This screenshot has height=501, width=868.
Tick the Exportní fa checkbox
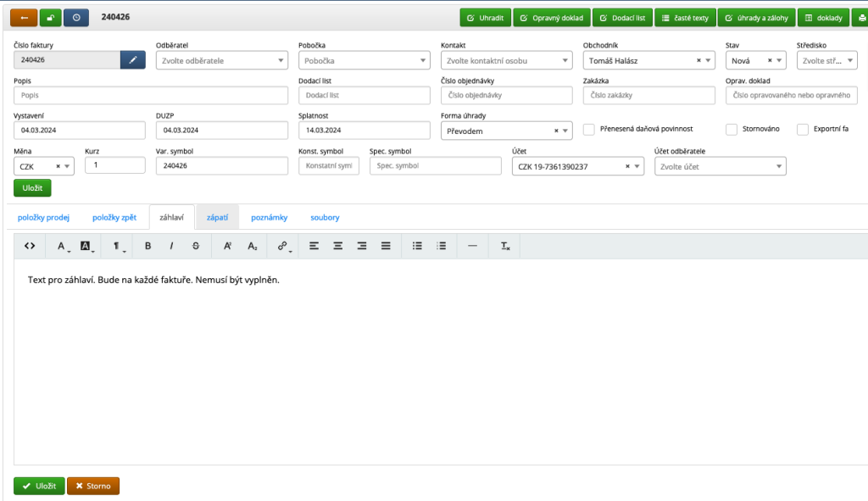tap(803, 130)
